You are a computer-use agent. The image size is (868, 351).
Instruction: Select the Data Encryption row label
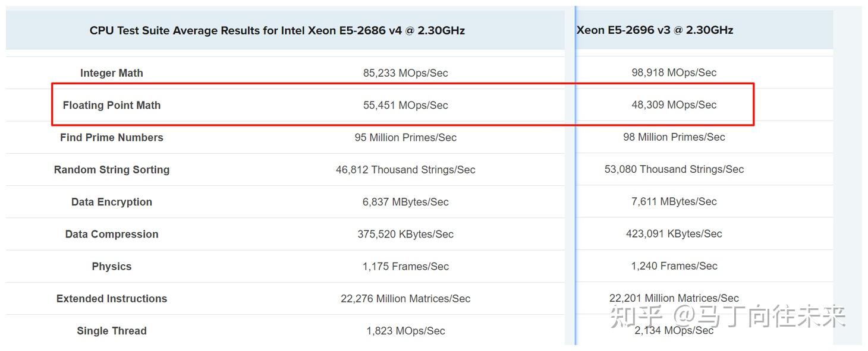(112, 202)
